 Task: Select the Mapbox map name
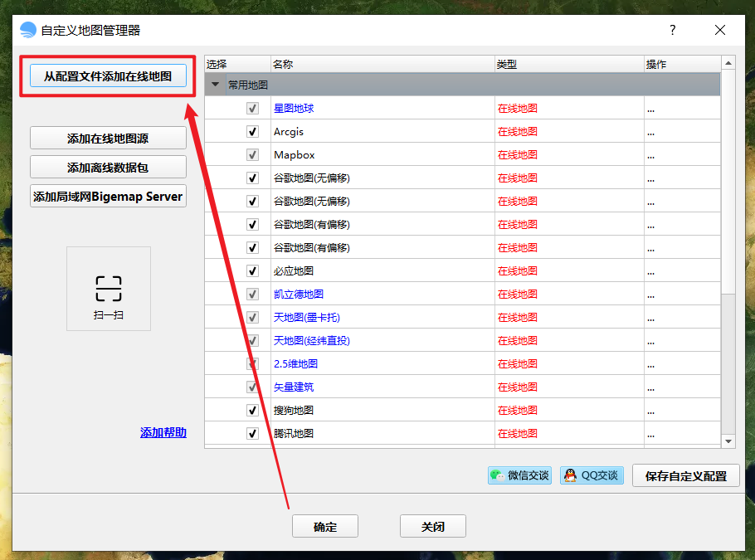coord(295,154)
